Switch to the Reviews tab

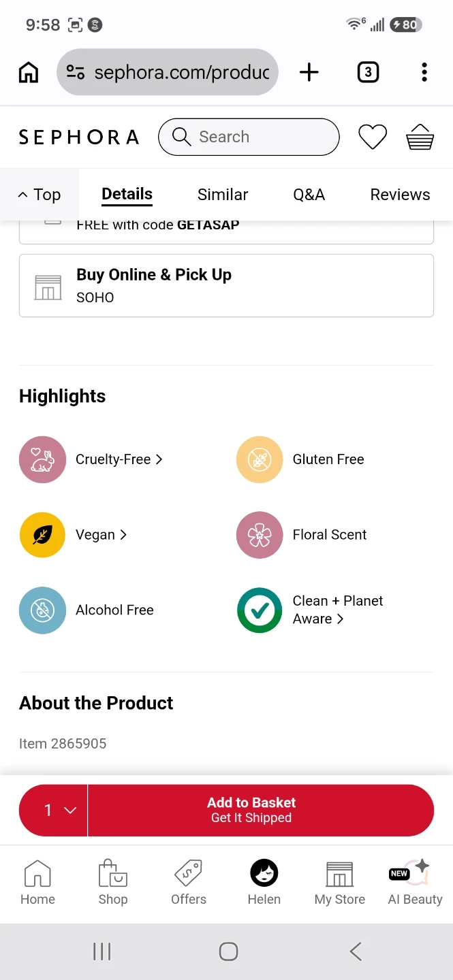[x=400, y=195]
